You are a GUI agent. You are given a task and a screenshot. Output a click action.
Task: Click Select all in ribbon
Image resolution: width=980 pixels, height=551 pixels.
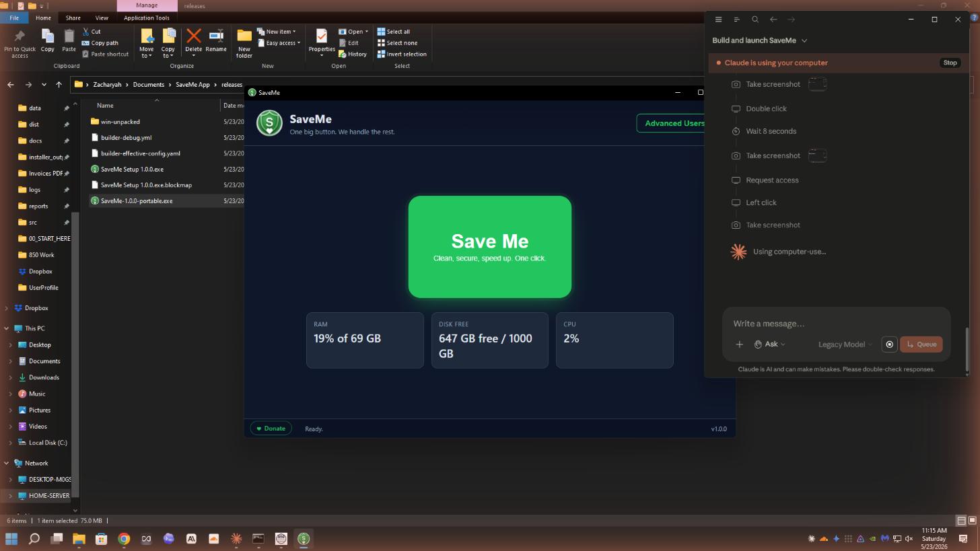[393, 32]
